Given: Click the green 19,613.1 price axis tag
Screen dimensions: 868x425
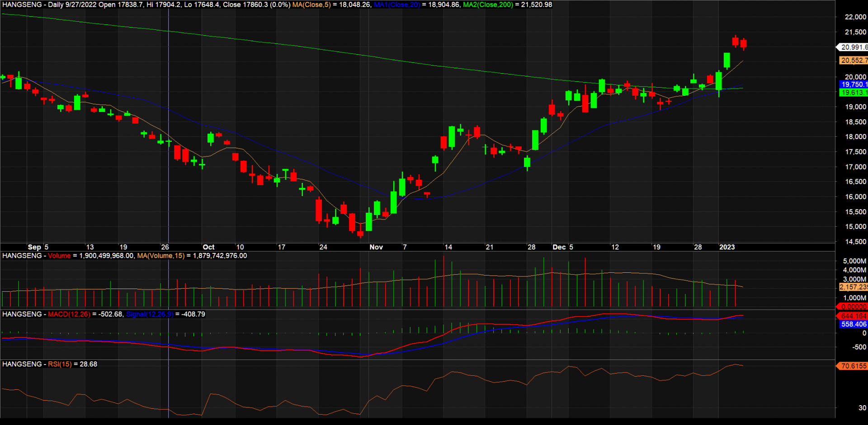Looking at the screenshot, I should click(x=853, y=93).
